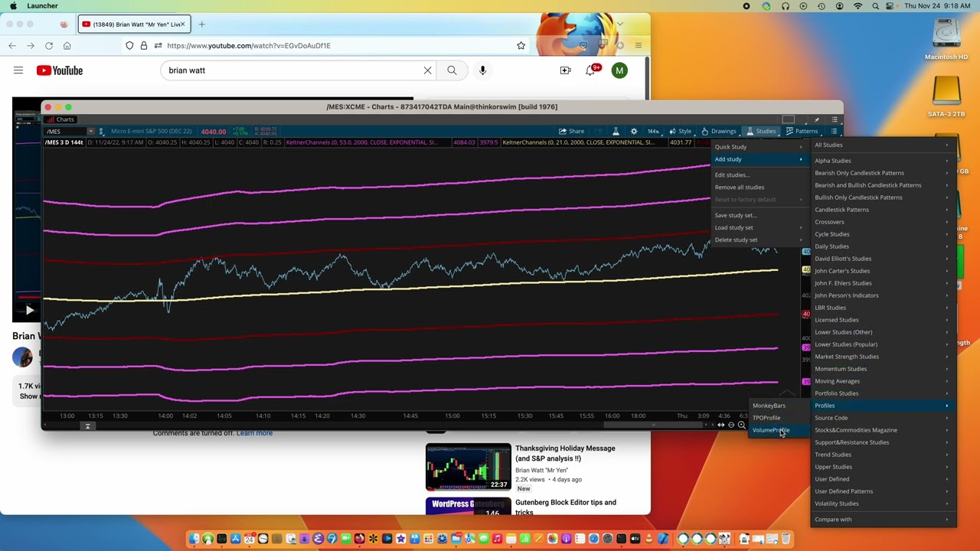Open the YouTube hamburger guide menu
Image resolution: width=980 pixels, height=551 pixels.
18,70
